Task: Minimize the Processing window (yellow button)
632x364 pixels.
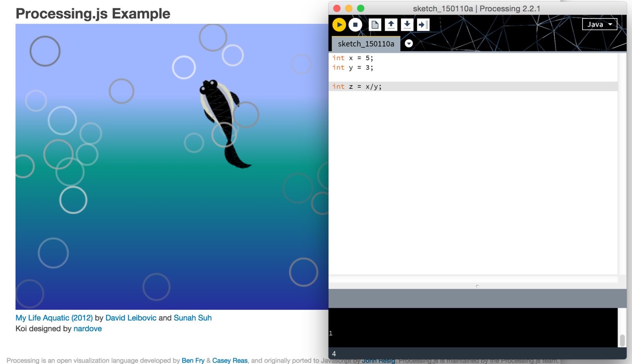Action: [349, 8]
